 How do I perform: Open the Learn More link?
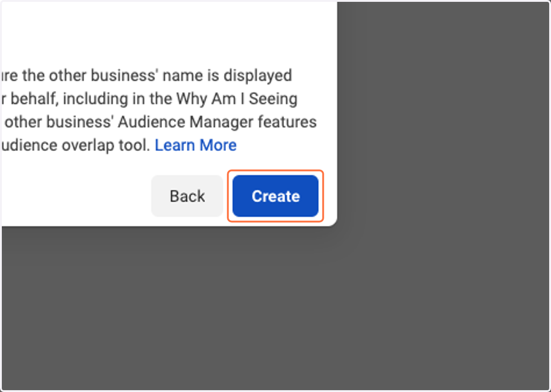pyautogui.click(x=196, y=145)
